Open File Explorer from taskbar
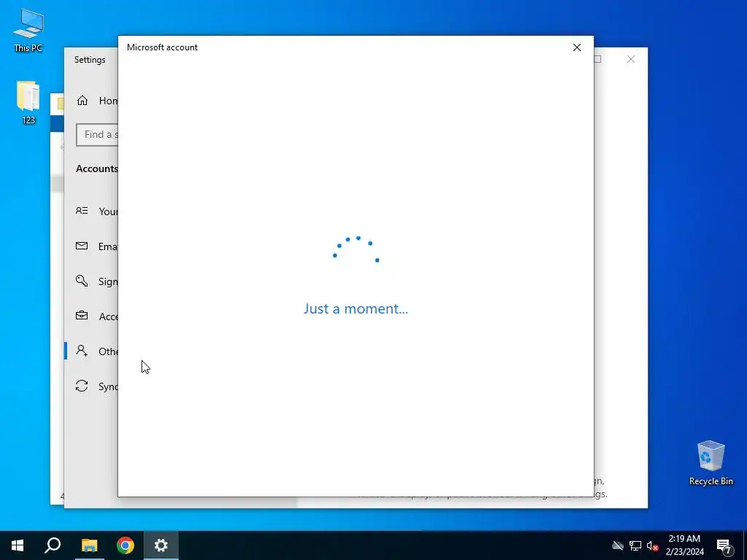The width and height of the screenshot is (747, 560). 89,545
